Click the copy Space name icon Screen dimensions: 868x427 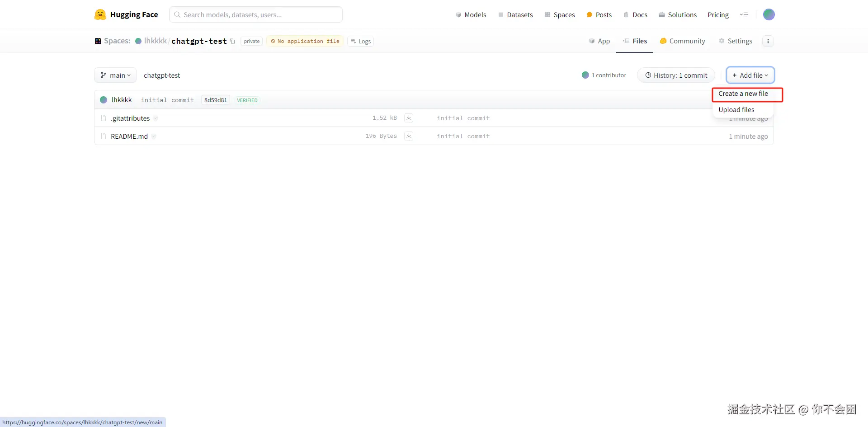232,41
